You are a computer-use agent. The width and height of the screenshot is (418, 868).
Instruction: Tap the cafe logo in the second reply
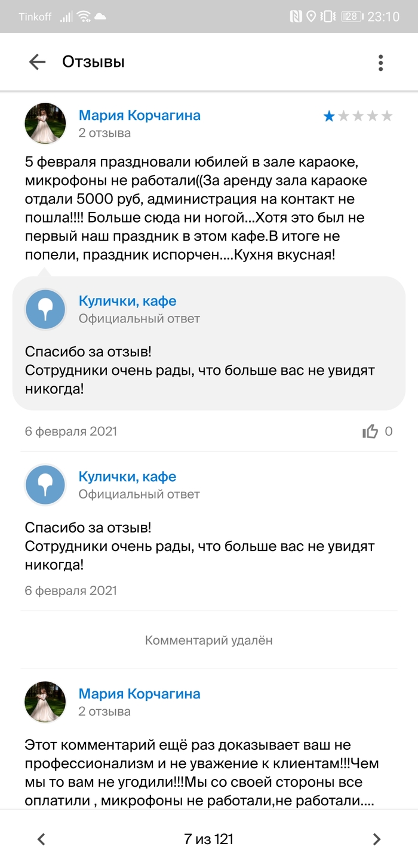45,485
